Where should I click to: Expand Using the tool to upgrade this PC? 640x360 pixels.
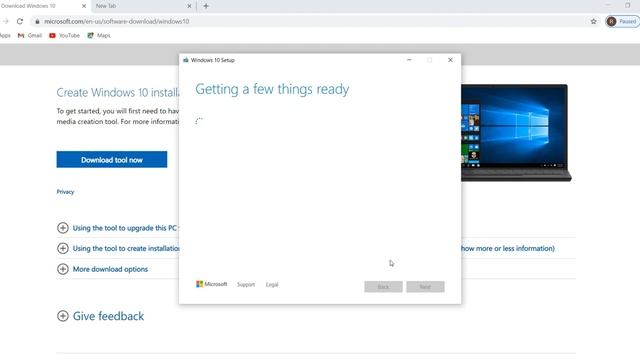click(118, 228)
